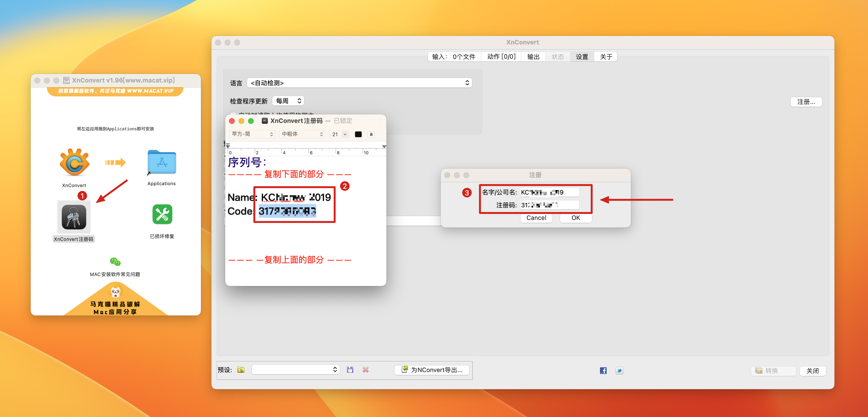The height and width of the screenshot is (417, 868).
Task: Click the 已损坏修复 repair tool icon
Action: click(x=162, y=215)
